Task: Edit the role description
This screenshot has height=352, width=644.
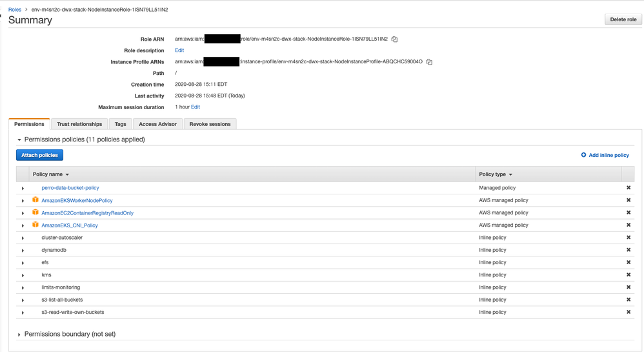Action: coord(179,50)
